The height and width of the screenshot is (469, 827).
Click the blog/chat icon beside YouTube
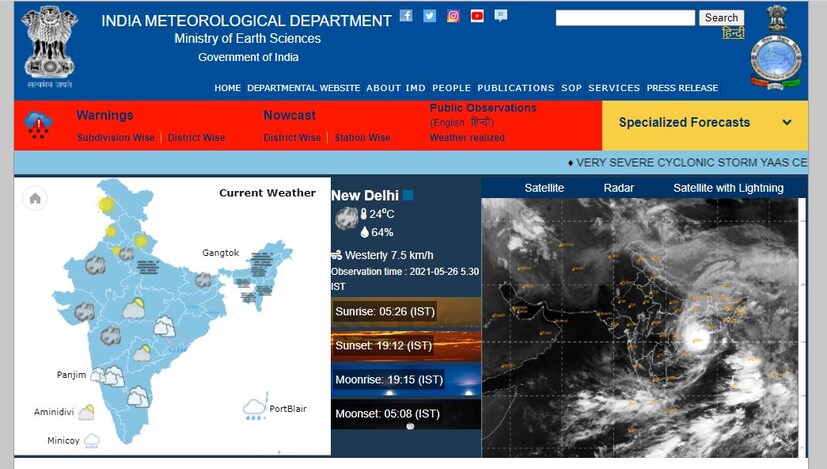click(501, 15)
